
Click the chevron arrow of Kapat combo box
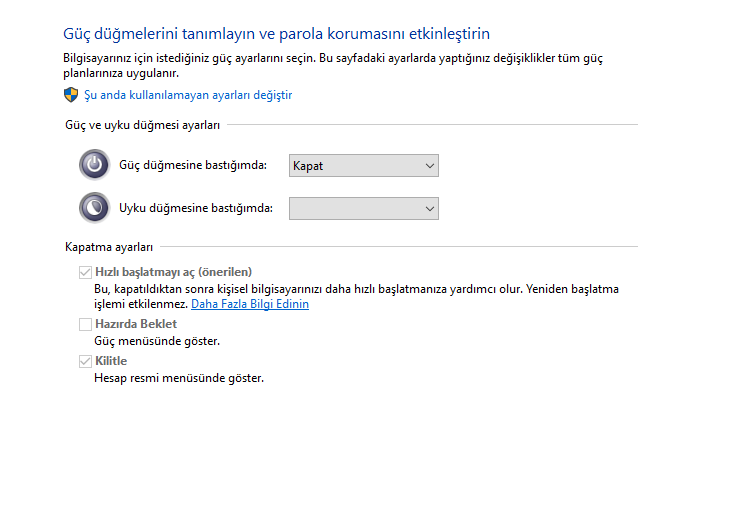coord(430,166)
